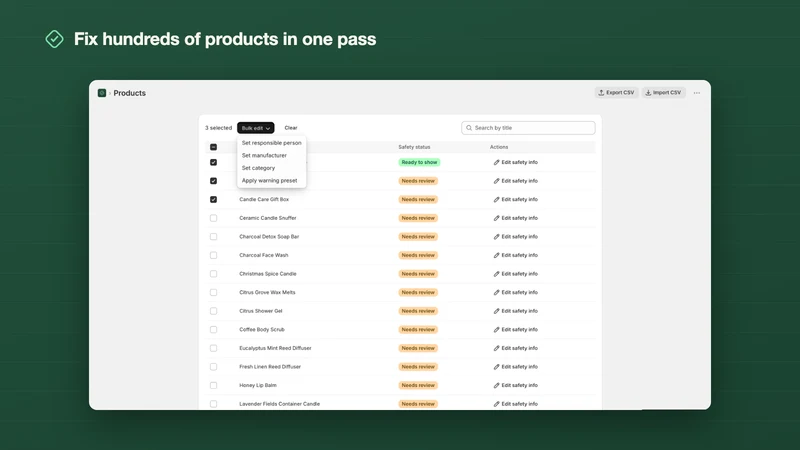The image size is (800, 450).
Task: Click the Safety status column header
Action: click(414, 147)
